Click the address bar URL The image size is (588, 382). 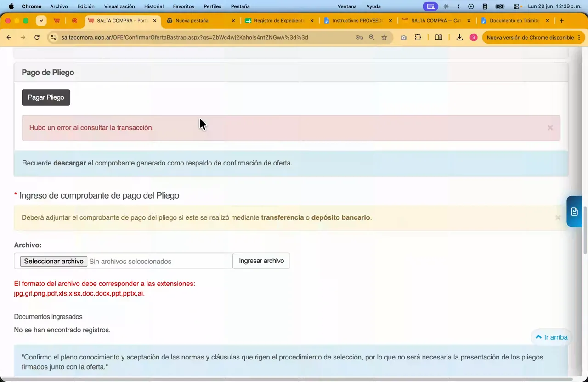(x=185, y=37)
